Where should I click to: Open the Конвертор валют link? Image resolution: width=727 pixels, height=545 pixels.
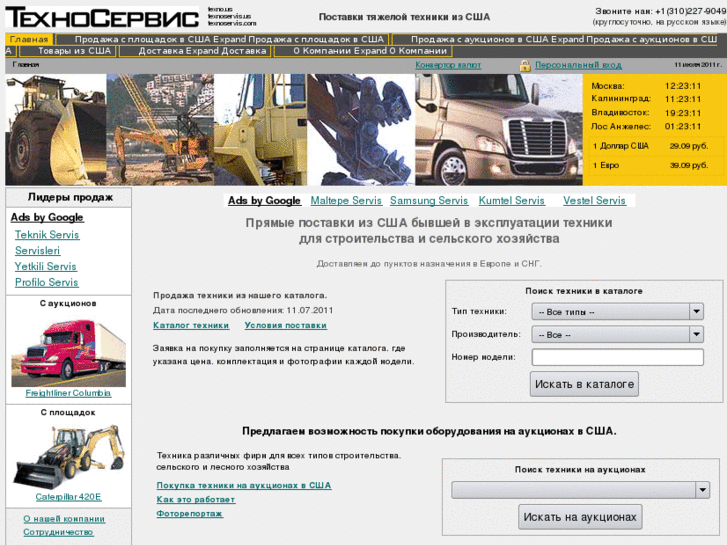(x=448, y=65)
